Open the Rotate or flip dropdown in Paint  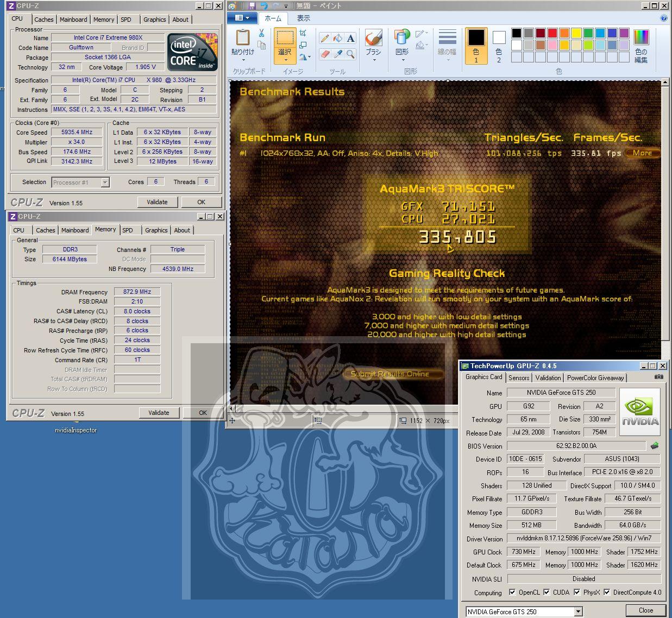[305, 56]
